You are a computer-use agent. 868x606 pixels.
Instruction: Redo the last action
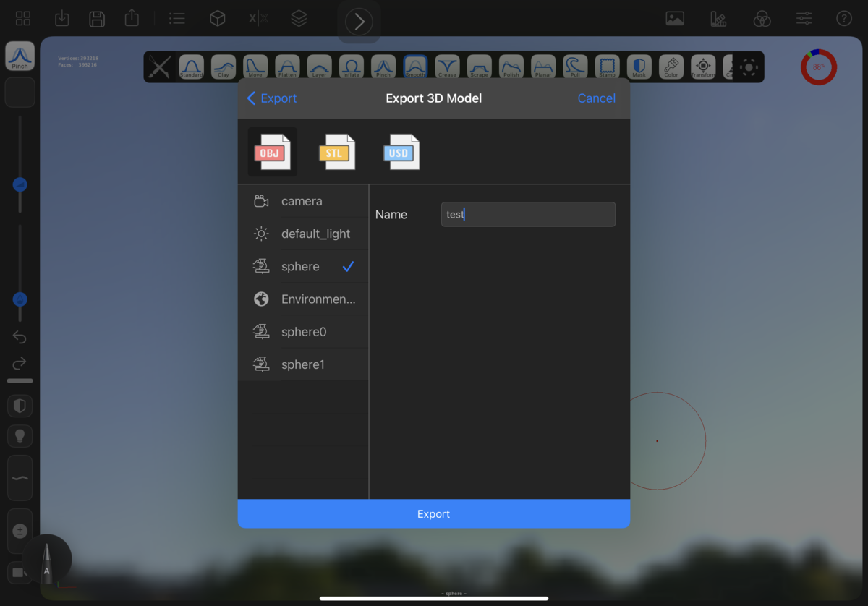click(x=20, y=363)
